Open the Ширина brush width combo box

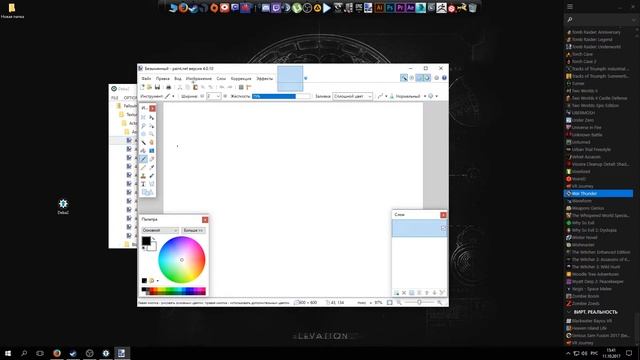coord(213,96)
